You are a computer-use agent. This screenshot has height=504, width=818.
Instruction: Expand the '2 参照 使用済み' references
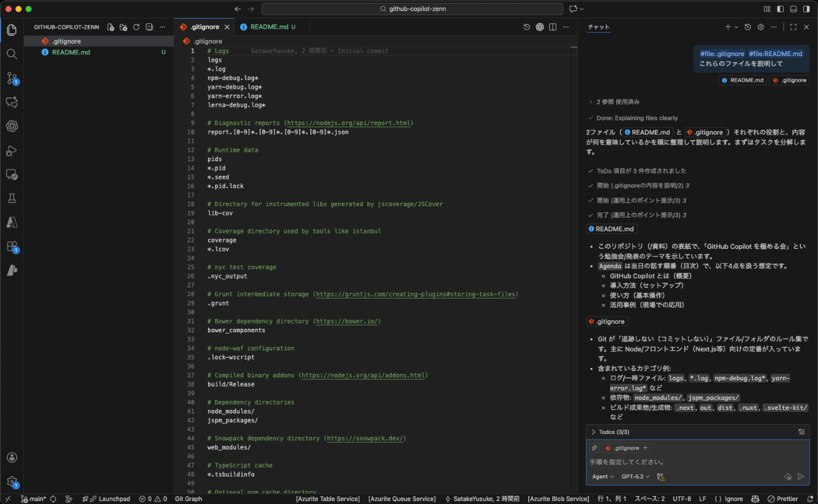pyautogui.click(x=615, y=102)
